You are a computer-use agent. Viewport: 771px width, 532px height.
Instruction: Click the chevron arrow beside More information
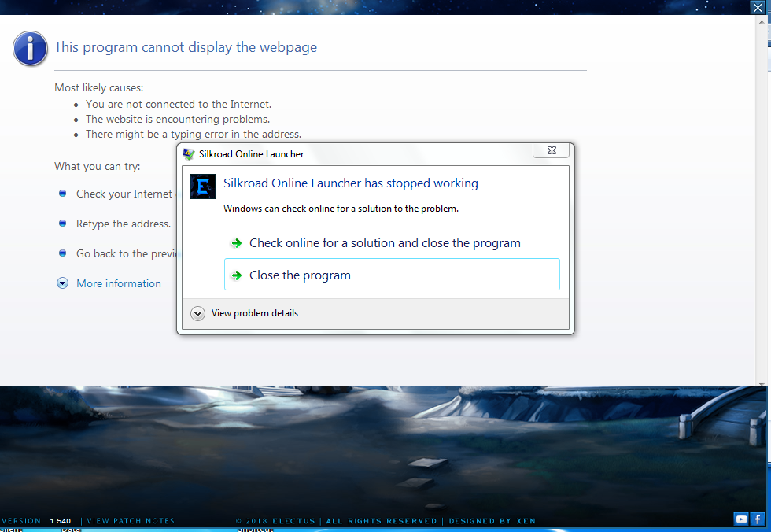point(62,283)
